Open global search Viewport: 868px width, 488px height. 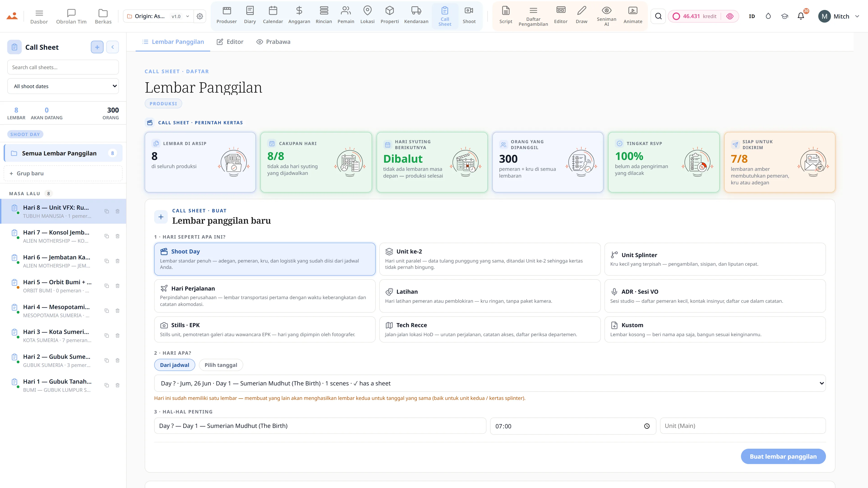[x=658, y=16]
